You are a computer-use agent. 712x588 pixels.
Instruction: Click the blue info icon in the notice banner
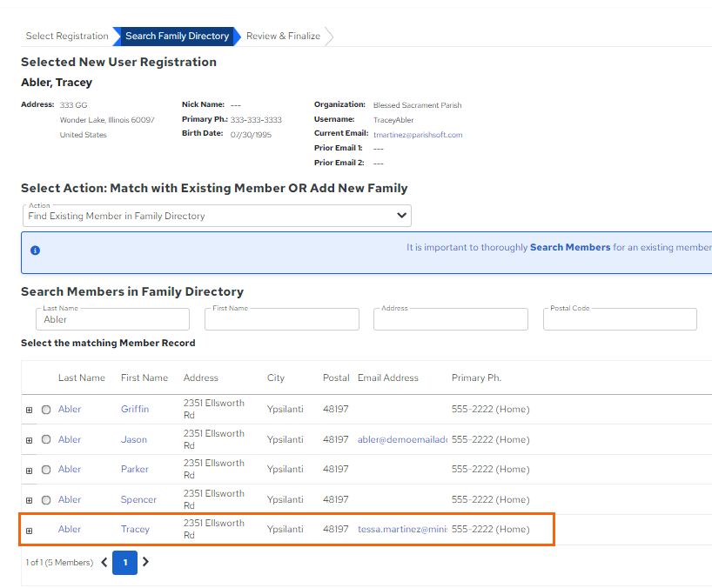click(x=35, y=251)
